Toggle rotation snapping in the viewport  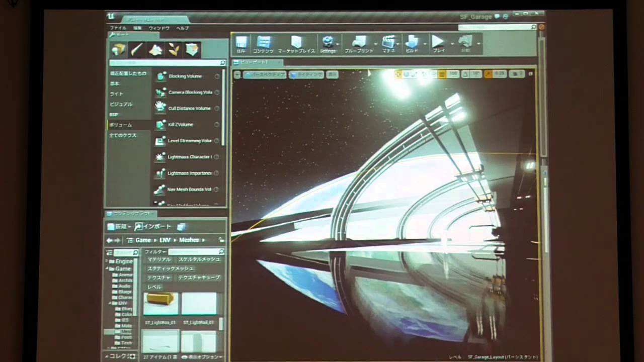(465, 74)
